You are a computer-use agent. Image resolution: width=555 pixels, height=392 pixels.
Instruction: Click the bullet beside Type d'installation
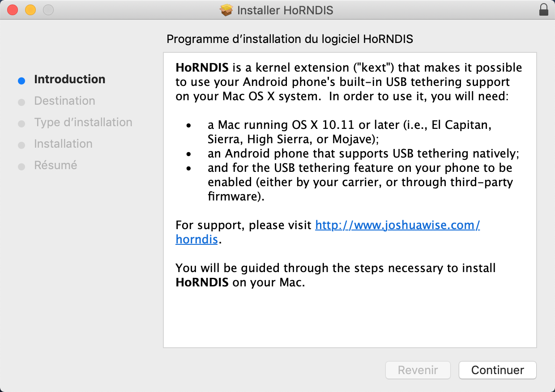tap(21, 124)
